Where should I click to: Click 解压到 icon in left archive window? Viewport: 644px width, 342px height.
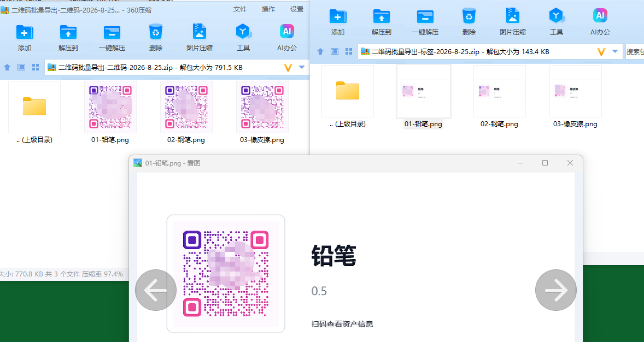(x=68, y=32)
